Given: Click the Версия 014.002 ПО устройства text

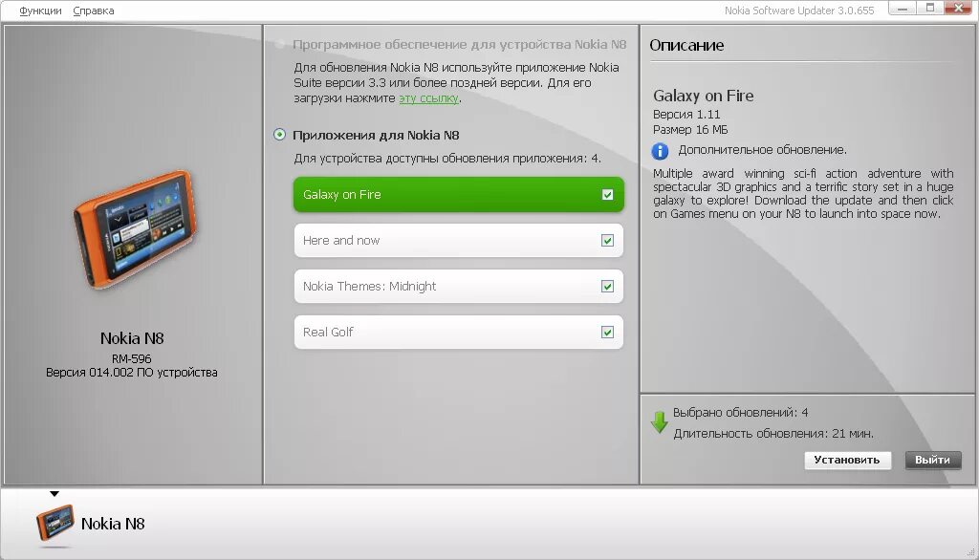Looking at the screenshot, I should [132, 373].
